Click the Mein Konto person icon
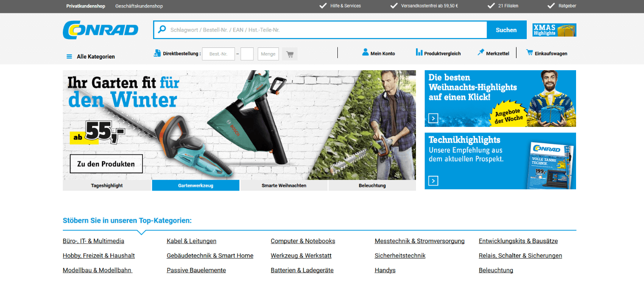Image resolution: width=644 pixels, height=299 pixels. pos(365,52)
